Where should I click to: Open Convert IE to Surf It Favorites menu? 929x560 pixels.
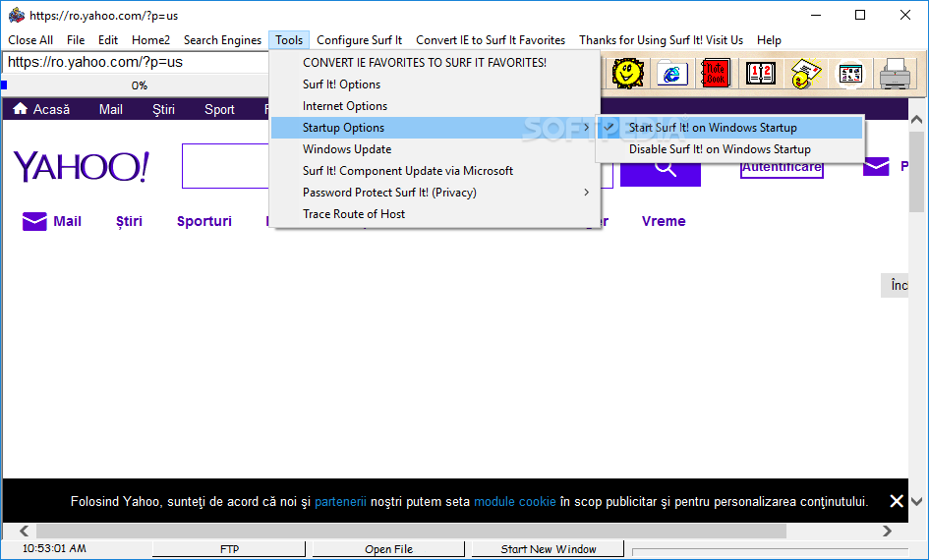click(x=491, y=40)
